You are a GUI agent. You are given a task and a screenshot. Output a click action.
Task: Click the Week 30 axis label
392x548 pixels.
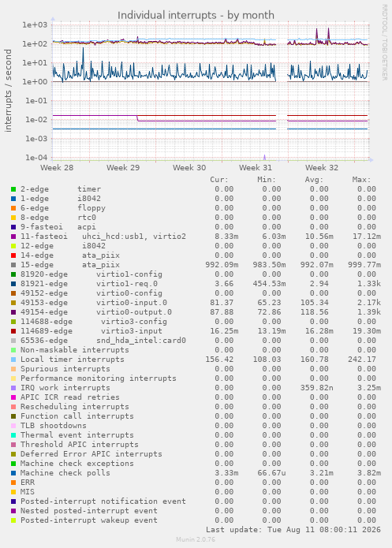(189, 168)
